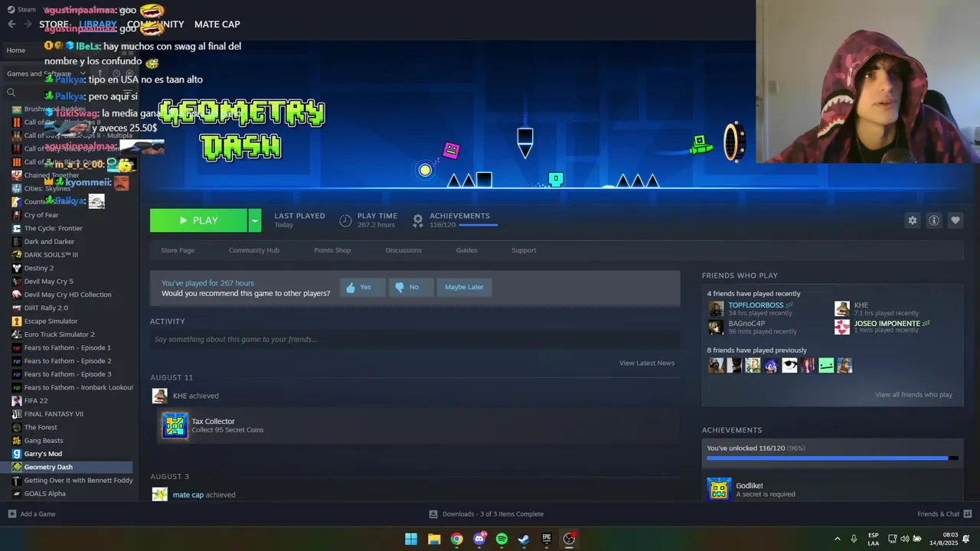Show hidden system tray icons chevron
This screenshot has width=980, height=551.
pos(837,539)
